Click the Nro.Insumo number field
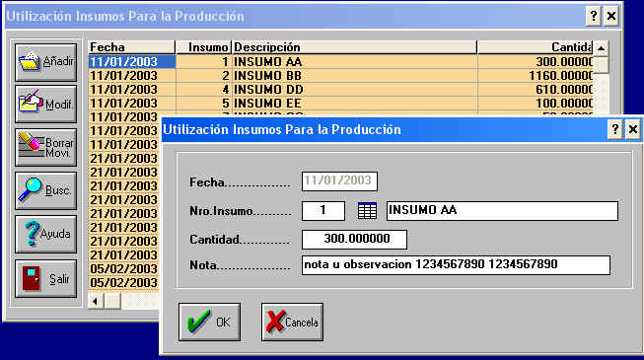The width and height of the screenshot is (644, 360). [x=323, y=211]
